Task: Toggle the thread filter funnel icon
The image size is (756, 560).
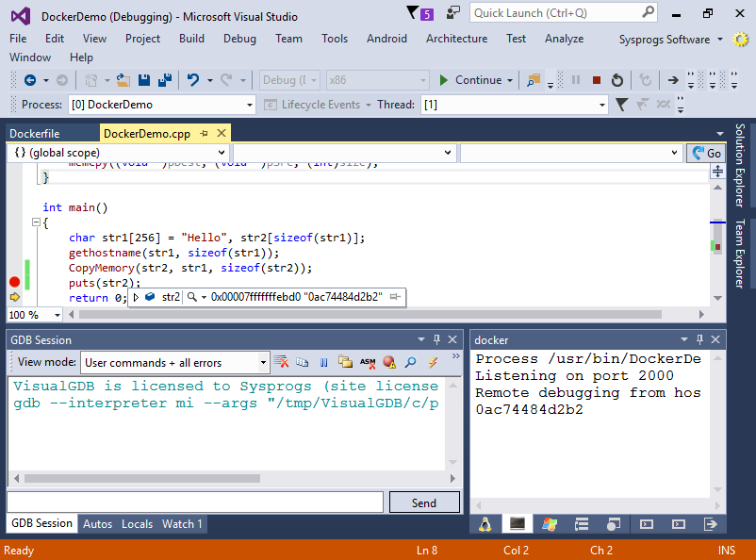Action: (x=621, y=105)
